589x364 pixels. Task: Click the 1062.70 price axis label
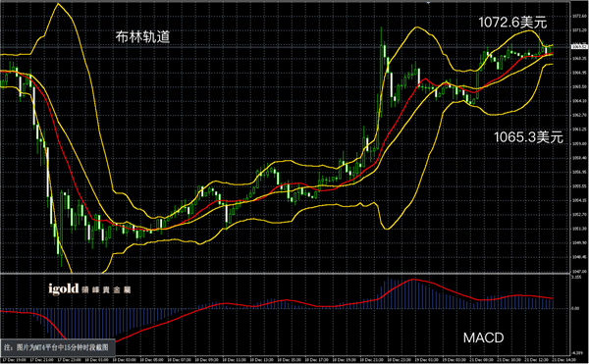click(x=579, y=115)
